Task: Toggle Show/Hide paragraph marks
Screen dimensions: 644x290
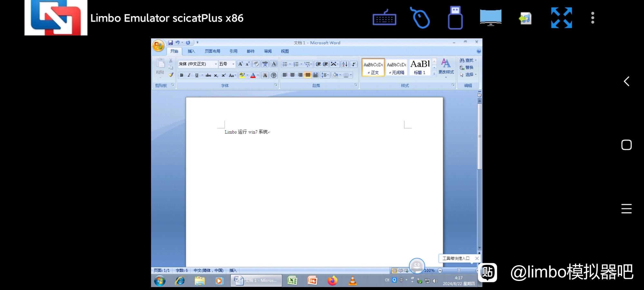Action: 354,64
